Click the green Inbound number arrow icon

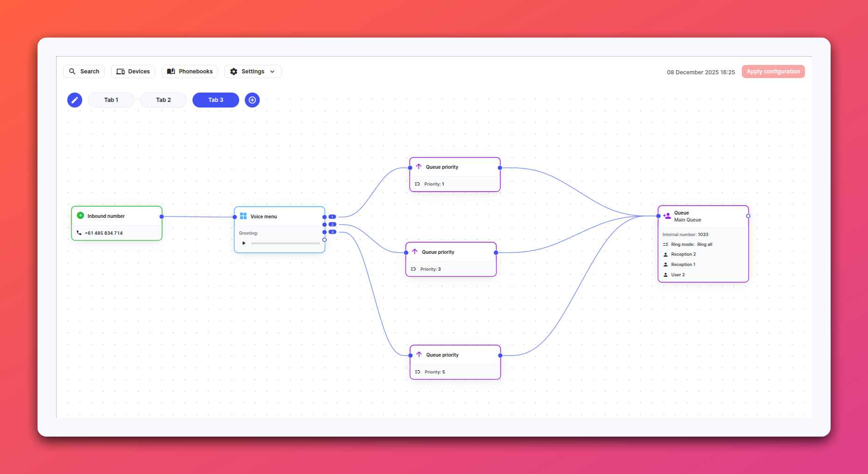[x=80, y=215]
